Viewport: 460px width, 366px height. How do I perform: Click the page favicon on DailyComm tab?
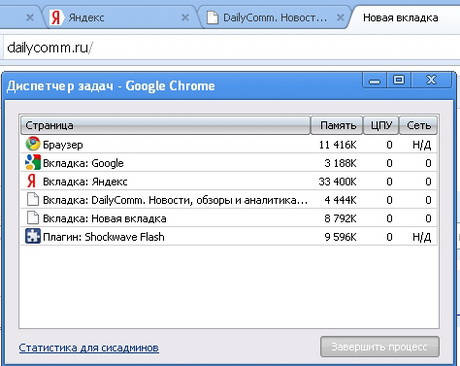pos(212,17)
